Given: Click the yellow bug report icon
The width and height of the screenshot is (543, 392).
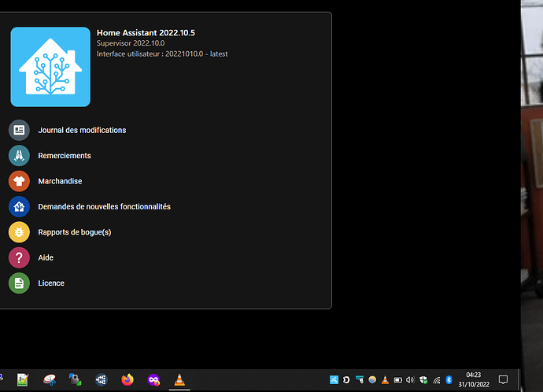Looking at the screenshot, I should pos(19,232).
